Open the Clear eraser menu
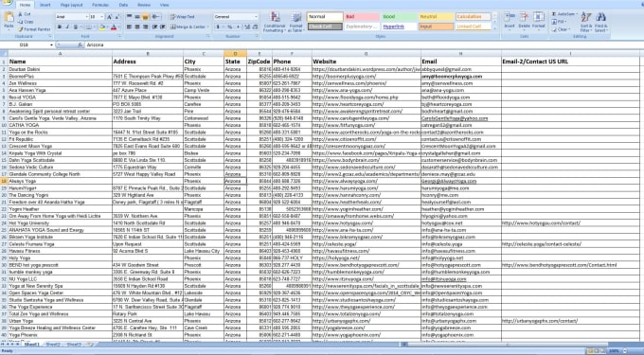The width and height of the screenshot is (644, 355). coord(561,29)
